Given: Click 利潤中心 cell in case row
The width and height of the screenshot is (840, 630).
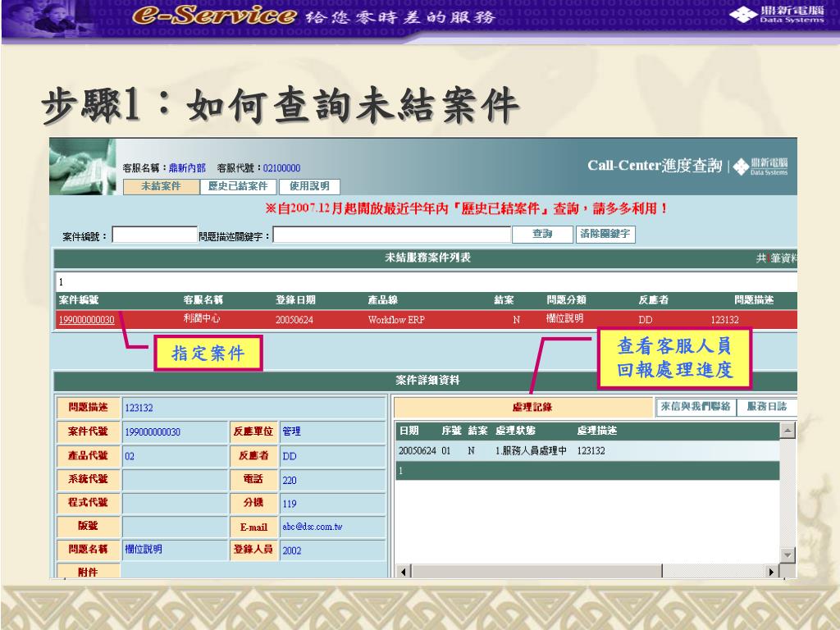Looking at the screenshot, I should click(x=202, y=318).
